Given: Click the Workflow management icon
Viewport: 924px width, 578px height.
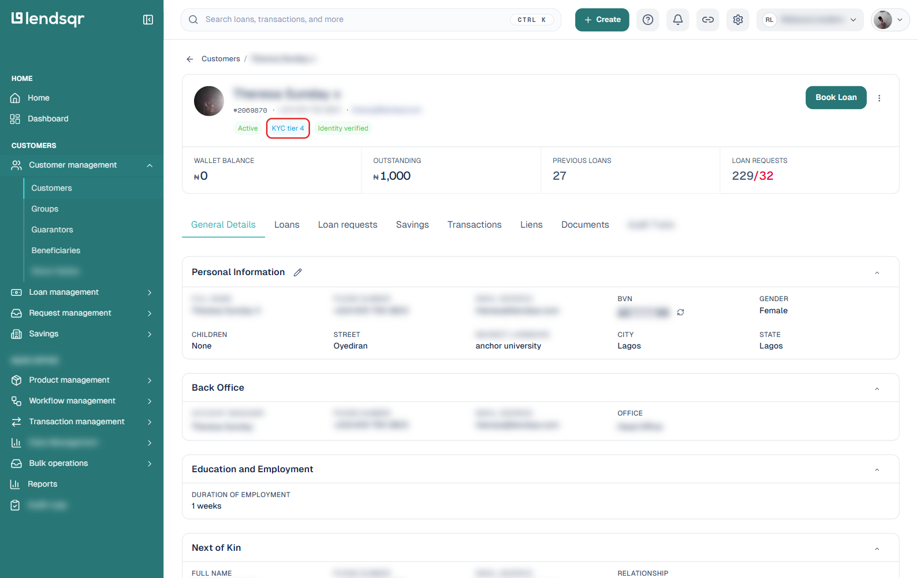Looking at the screenshot, I should pos(16,401).
